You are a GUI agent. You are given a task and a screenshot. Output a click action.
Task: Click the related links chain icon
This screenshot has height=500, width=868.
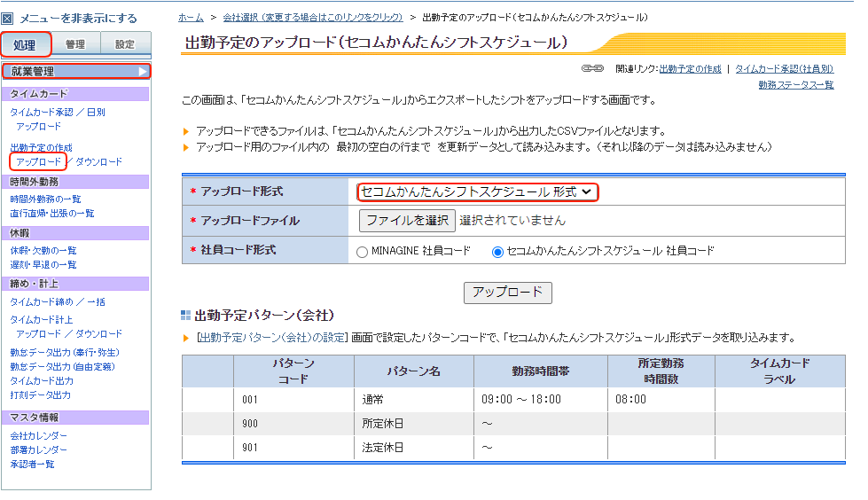point(592,68)
